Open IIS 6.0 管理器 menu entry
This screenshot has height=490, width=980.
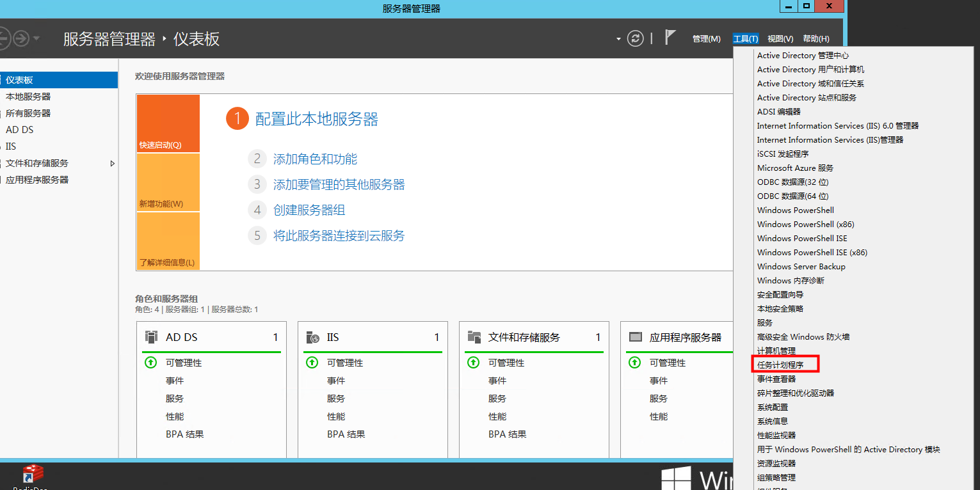tap(838, 126)
